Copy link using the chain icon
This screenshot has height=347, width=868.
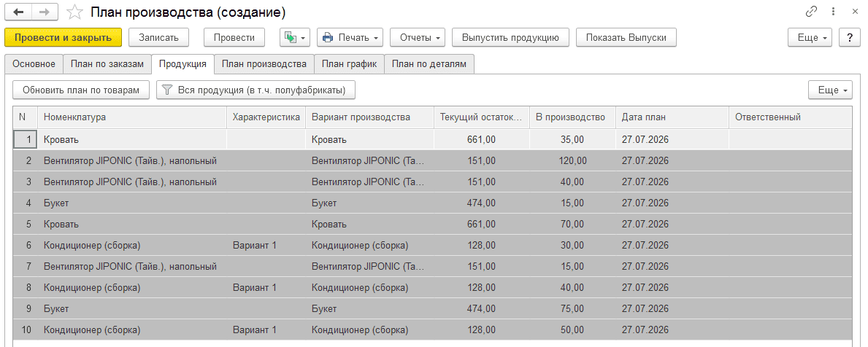(x=812, y=12)
